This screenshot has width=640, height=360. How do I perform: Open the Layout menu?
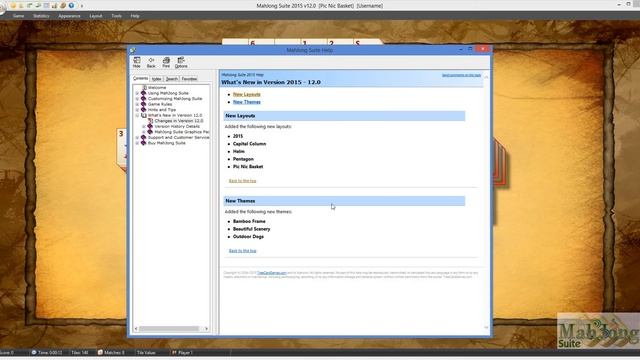click(x=96, y=16)
